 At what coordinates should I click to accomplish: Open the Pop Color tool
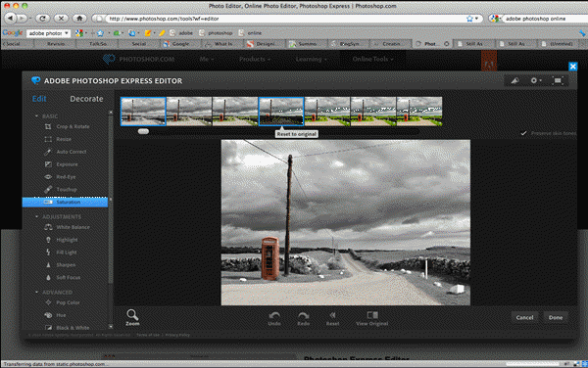coord(63,302)
